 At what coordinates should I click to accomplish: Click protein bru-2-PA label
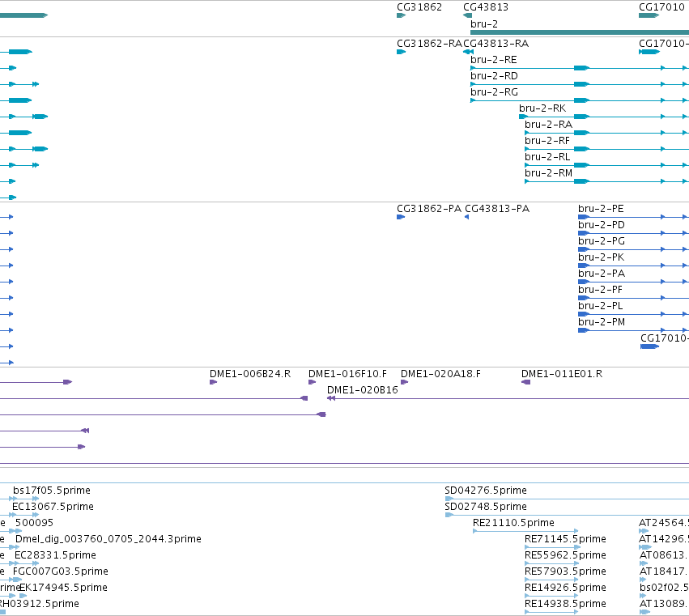(x=602, y=274)
